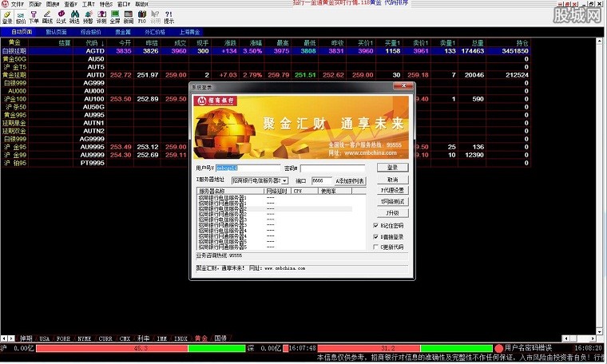Click the 端口 port input field
Viewport: 607px width, 364px height.
(322, 180)
